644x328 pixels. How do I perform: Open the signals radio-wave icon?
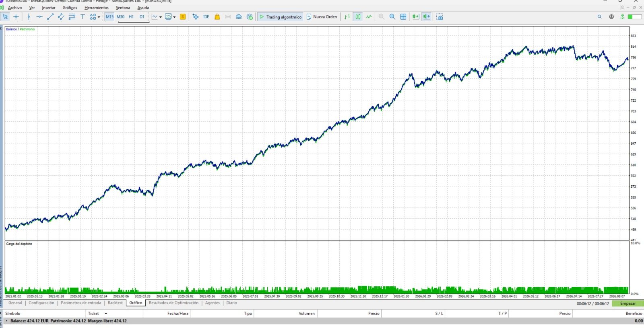pos(228,17)
